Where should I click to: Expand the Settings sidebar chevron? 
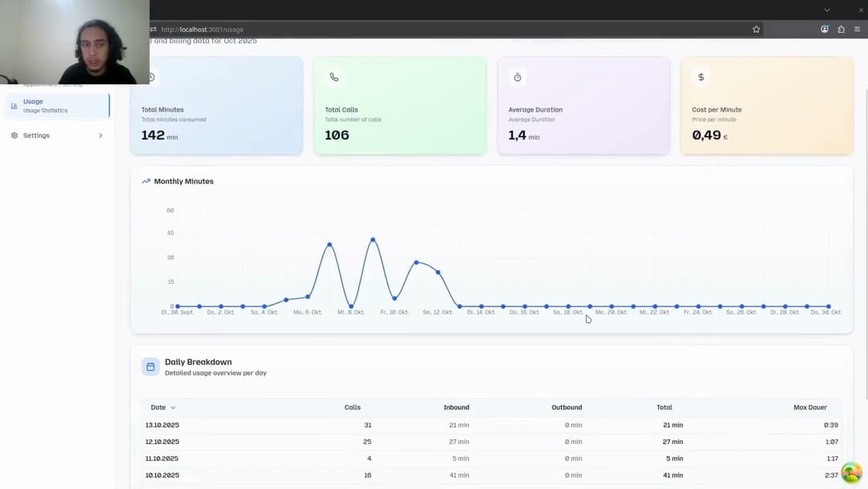pyautogui.click(x=100, y=135)
